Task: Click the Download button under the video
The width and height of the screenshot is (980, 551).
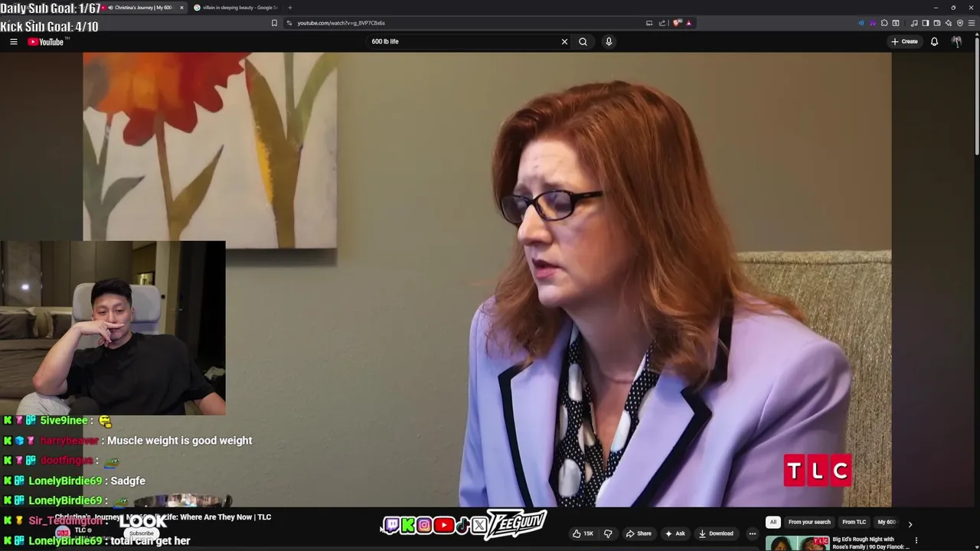Action: (716, 533)
